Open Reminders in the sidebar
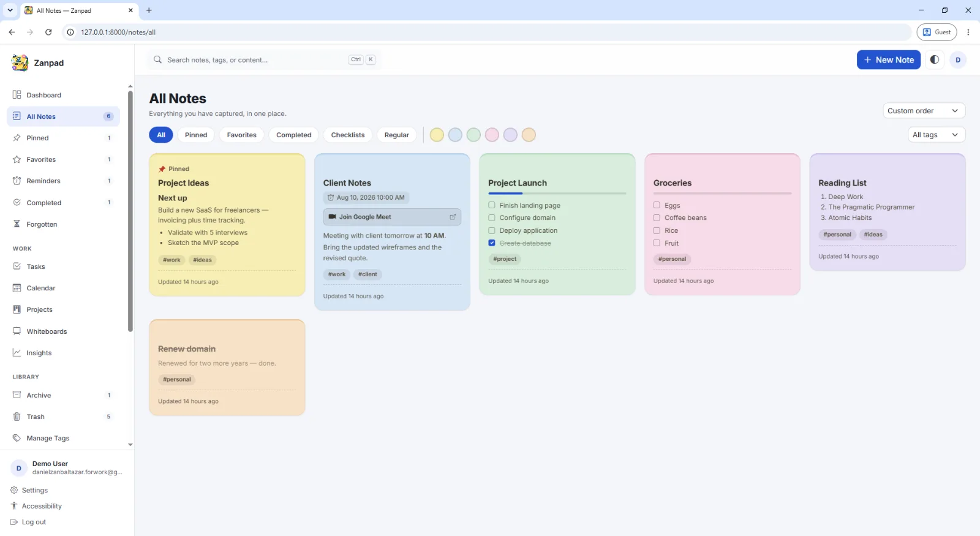The height and width of the screenshot is (536, 980). [63, 181]
